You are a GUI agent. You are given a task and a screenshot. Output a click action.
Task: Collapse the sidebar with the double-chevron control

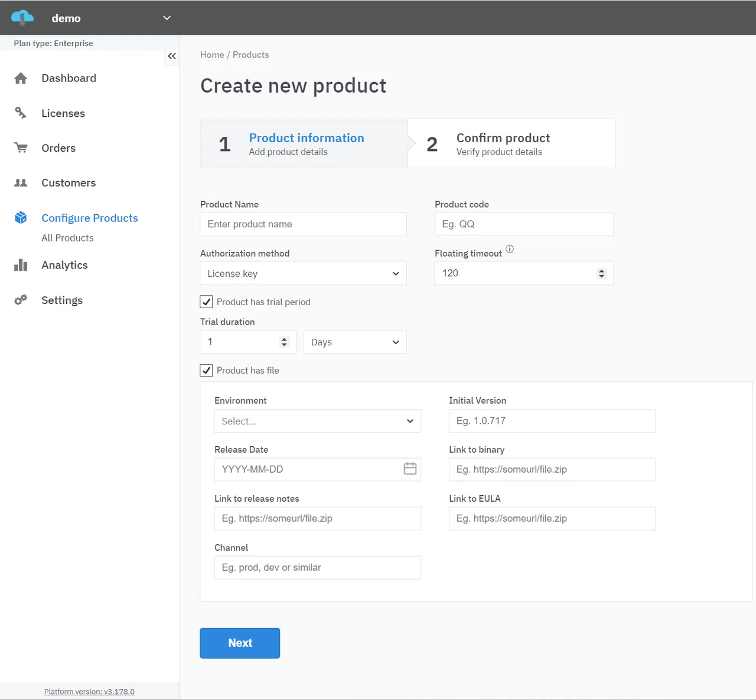172,56
